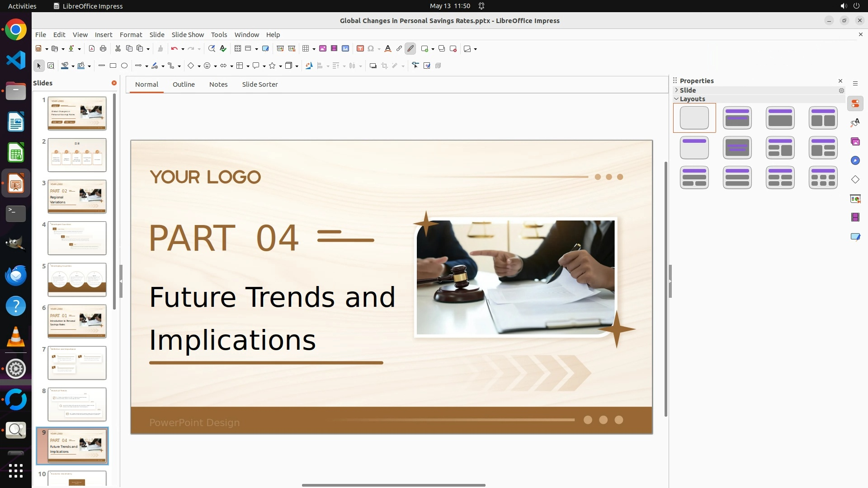Select the Ellipse drawing tool
868x488 pixels.
[x=124, y=66]
